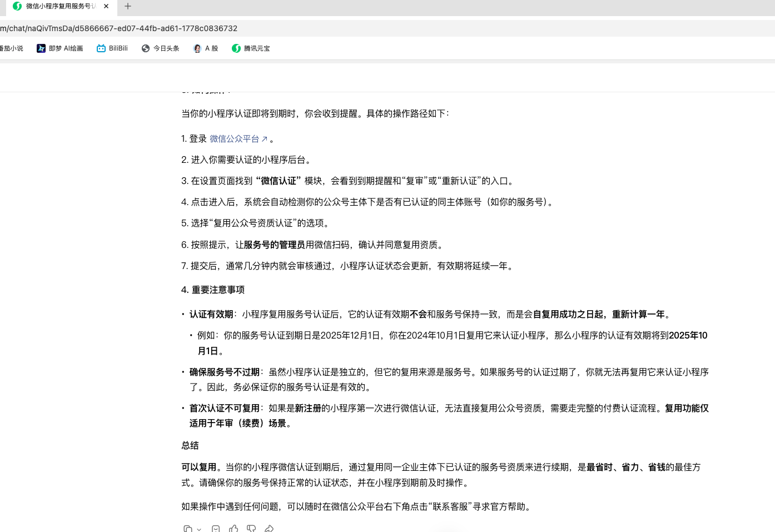Viewport: 775px width, 532px height.
Task: Click the example line starting with 例如
Action: click(453, 343)
